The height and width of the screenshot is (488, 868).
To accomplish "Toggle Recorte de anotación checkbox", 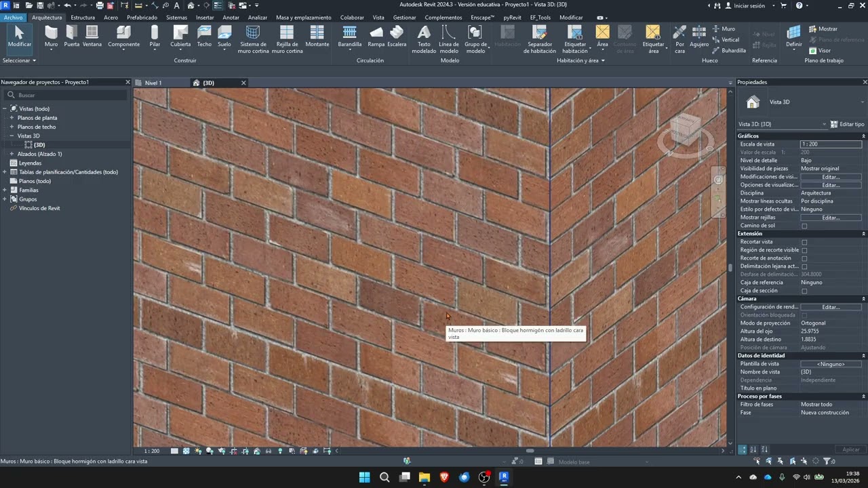I will 804,258.
